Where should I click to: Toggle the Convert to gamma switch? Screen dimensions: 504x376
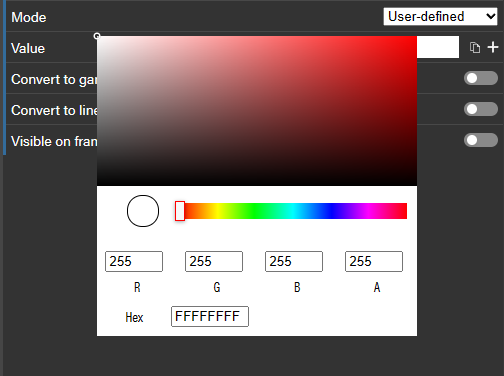click(481, 78)
